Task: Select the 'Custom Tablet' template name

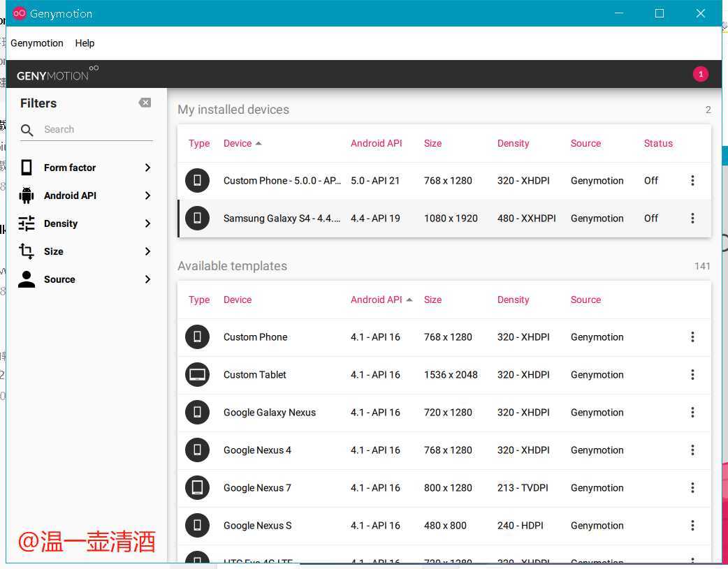Action: (254, 374)
